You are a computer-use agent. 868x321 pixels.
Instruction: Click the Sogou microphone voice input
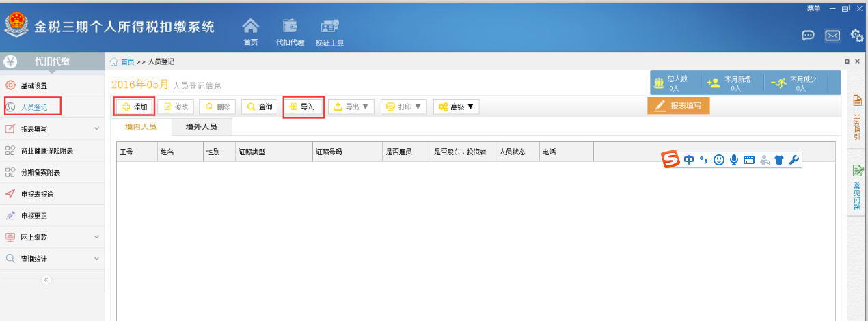point(734,160)
